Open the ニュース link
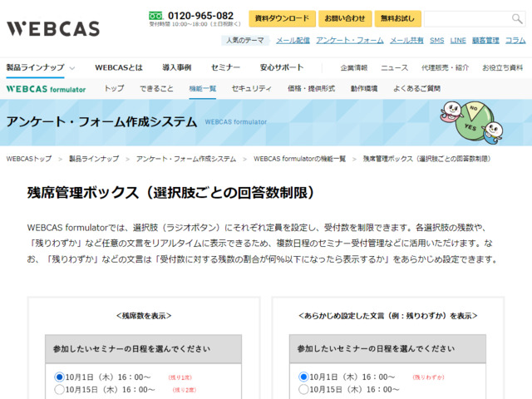532x399 pixels. 394,68
